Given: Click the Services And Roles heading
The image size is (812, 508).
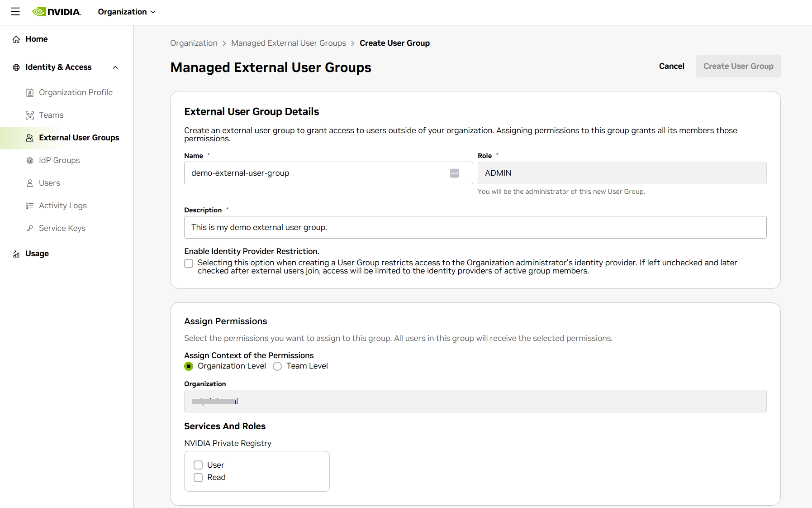Looking at the screenshot, I should [225, 426].
